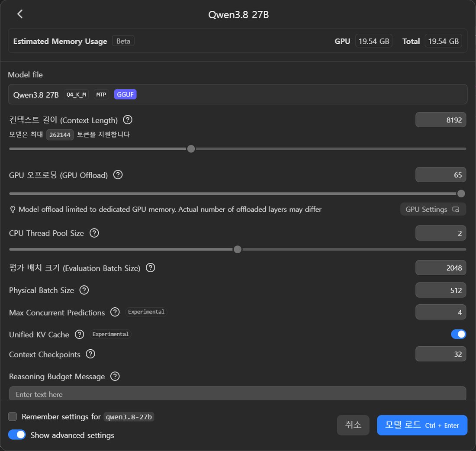
Task: Click Evaluation Batch Size field 2048
Action: click(441, 267)
